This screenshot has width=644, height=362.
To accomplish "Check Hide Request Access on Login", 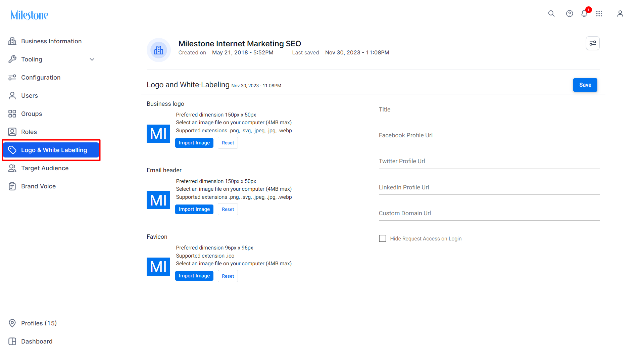I will point(383,238).
